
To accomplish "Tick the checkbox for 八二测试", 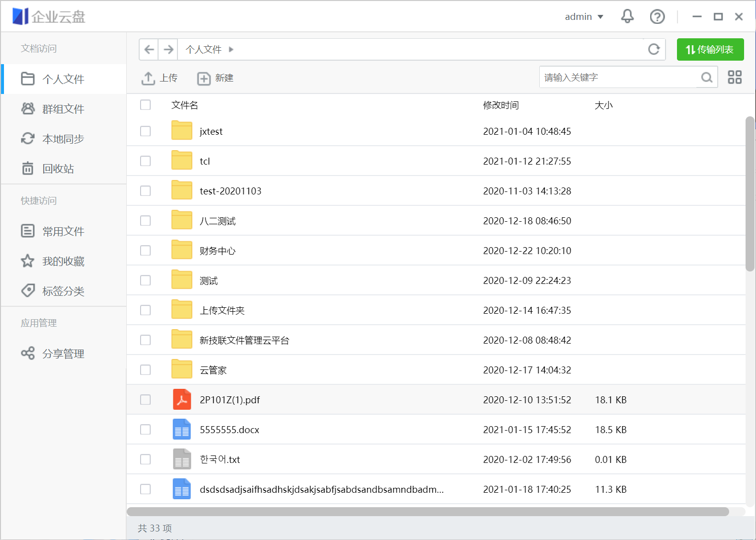I will [145, 221].
